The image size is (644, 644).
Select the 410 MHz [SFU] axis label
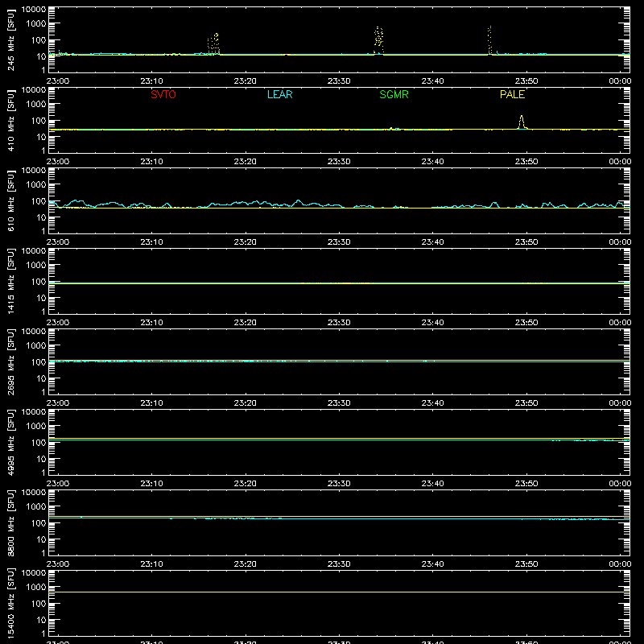click(x=10, y=120)
